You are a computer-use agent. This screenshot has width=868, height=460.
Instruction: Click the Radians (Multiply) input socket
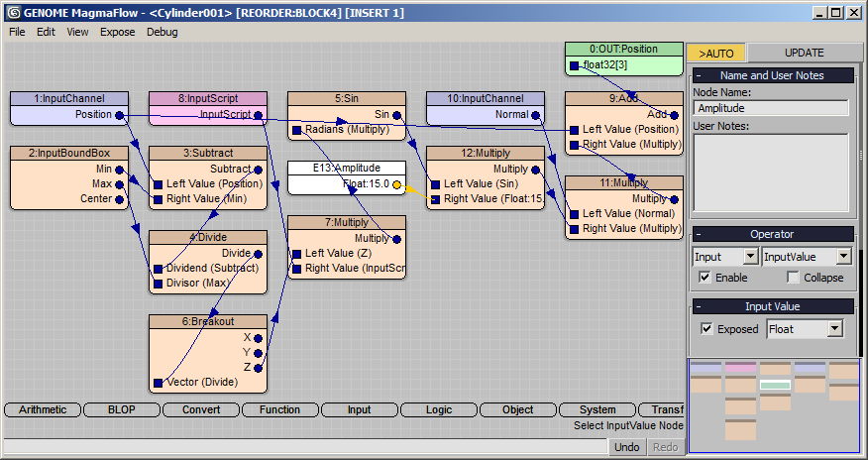coord(296,130)
